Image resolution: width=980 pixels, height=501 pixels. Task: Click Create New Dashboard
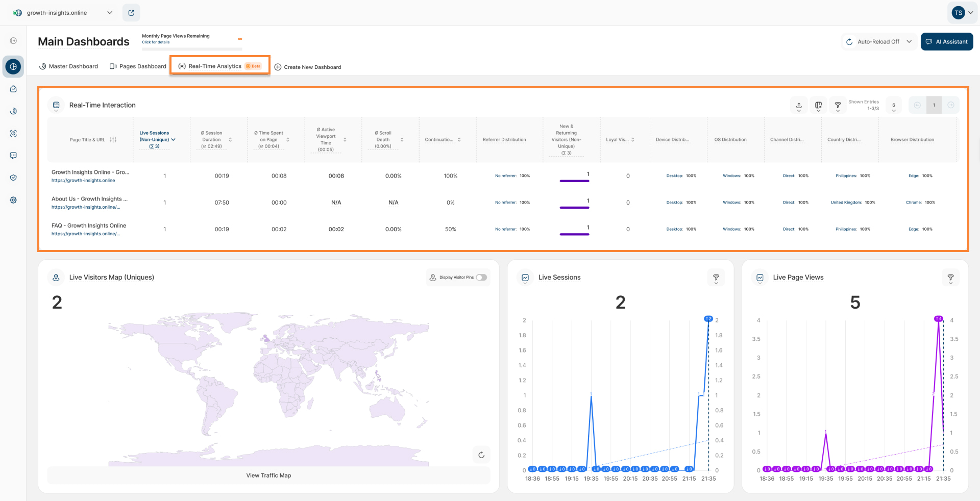coord(308,67)
